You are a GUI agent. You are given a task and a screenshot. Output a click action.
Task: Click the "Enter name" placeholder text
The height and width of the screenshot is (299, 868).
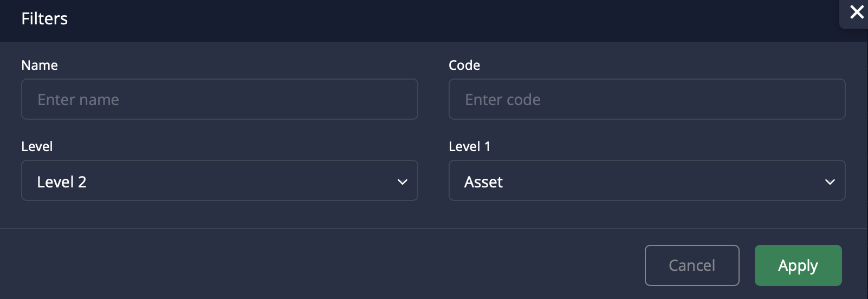[x=79, y=100]
